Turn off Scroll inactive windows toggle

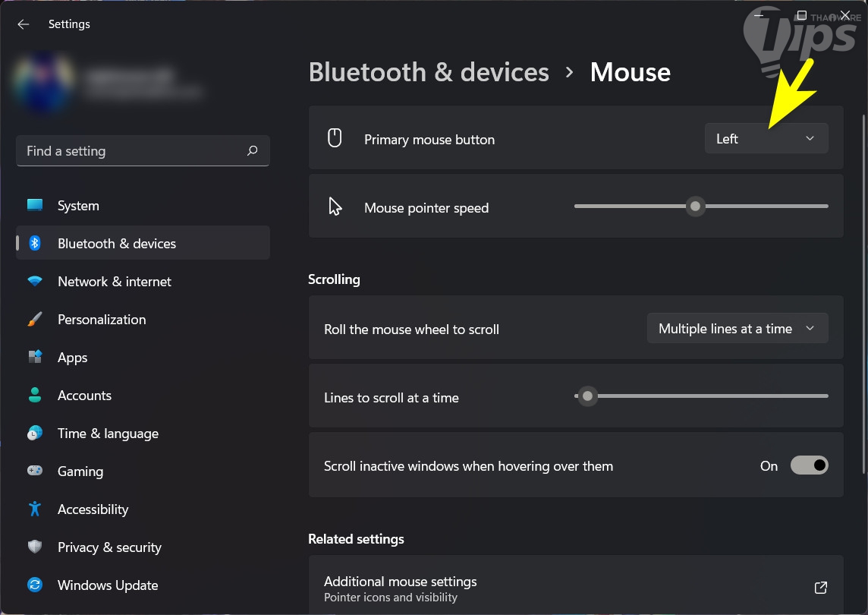pyautogui.click(x=809, y=465)
